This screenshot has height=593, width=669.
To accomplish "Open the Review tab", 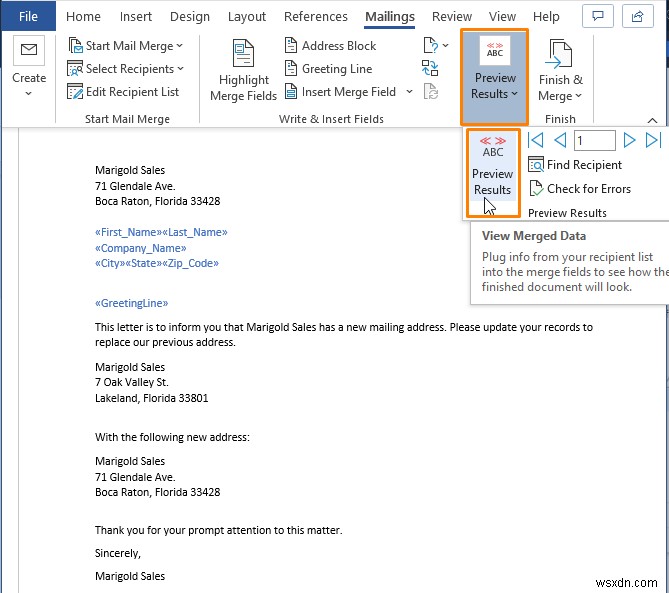I will tap(452, 17).
